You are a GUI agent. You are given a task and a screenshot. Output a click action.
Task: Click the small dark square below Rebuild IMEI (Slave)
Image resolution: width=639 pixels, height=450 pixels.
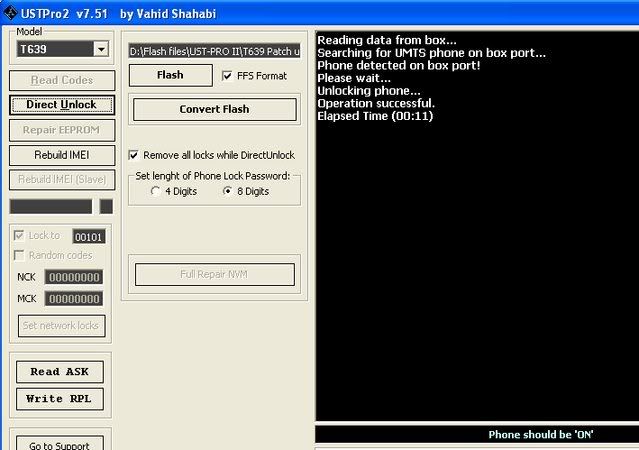coord(106,207)
